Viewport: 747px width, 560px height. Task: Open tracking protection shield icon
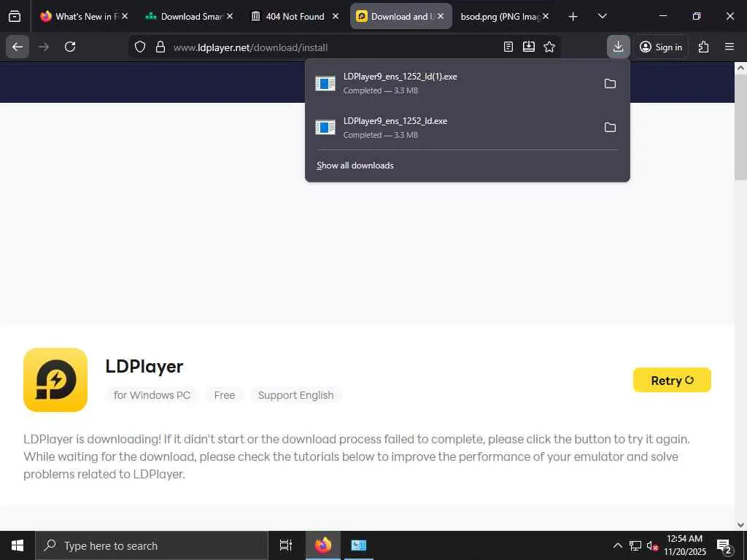(139, 47)
